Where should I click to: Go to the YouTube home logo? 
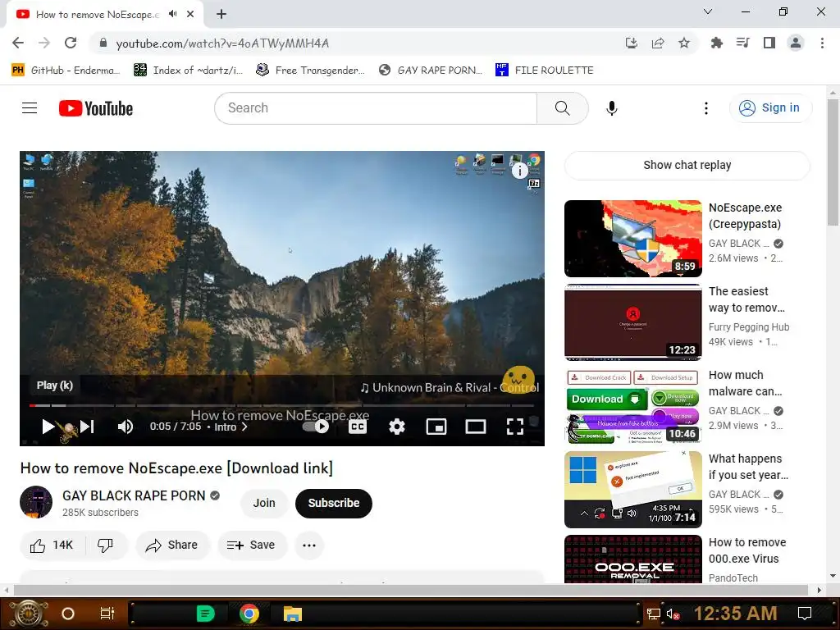point(96,108)
